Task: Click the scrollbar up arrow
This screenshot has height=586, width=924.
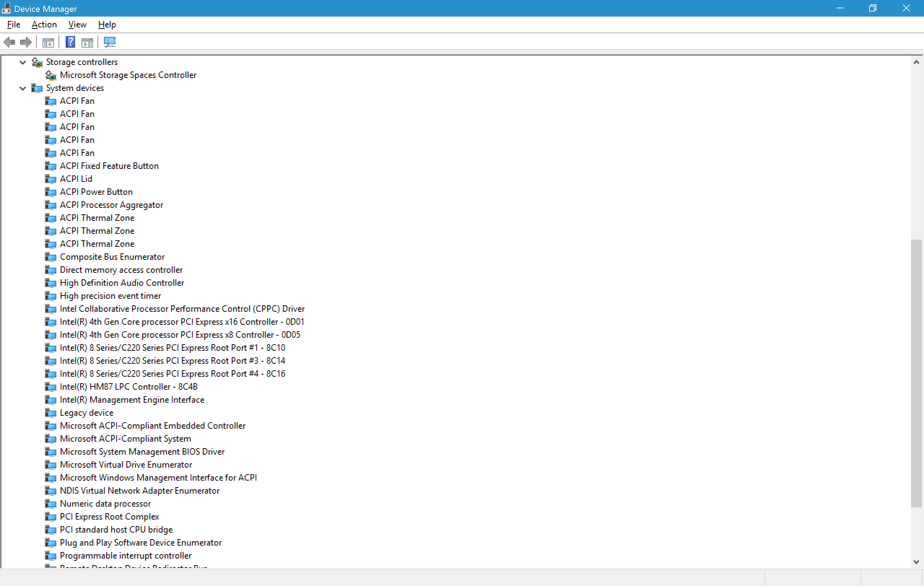Action: pyautogui.click(x=916, y=62)
